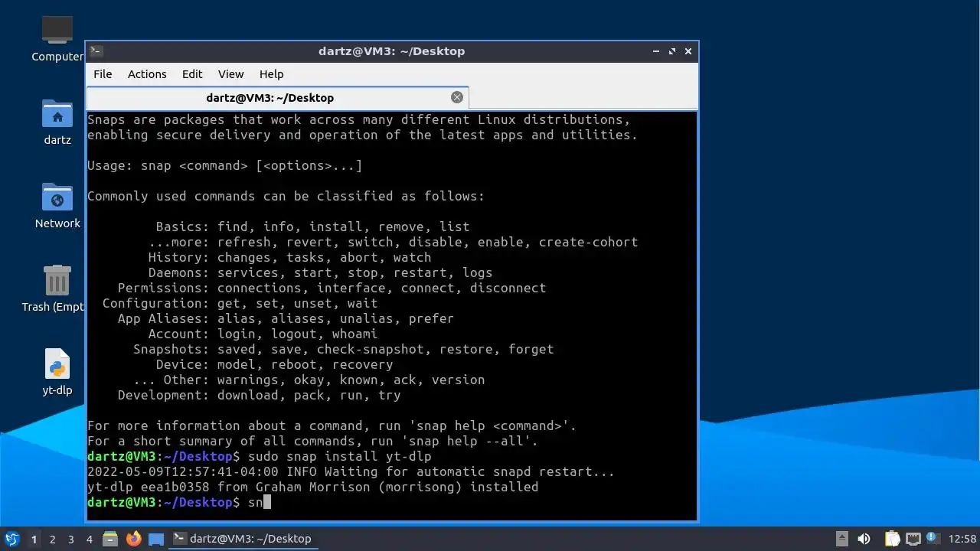Open the View menu
Screen dimensions: 980x551
pos(230,74)
